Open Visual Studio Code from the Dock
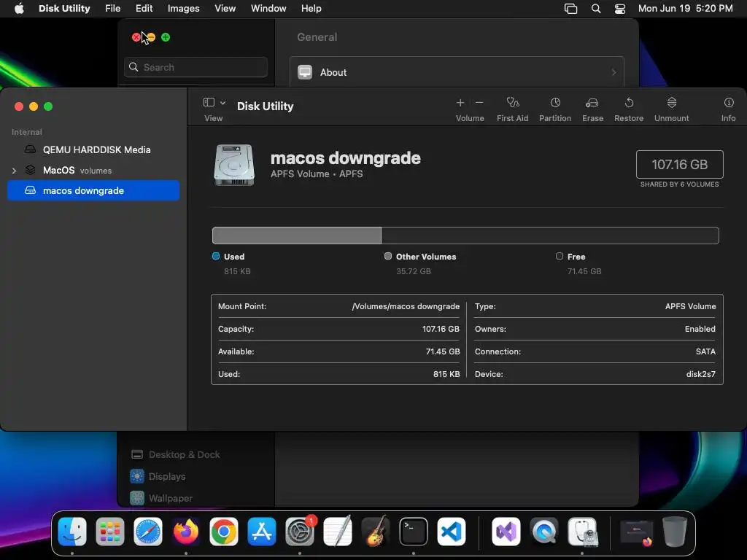This screenshot has height=560, width=747. point(451,532)
